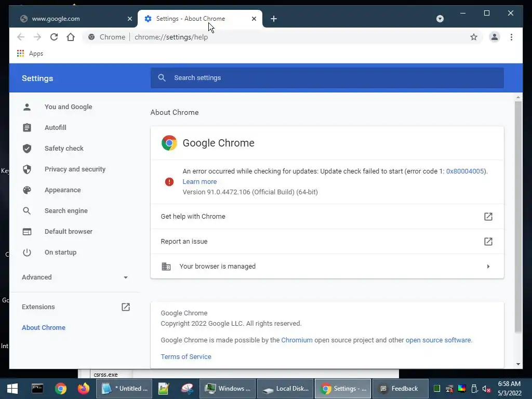
Task: Open the notepad++ taskbar icon
Action: 164,389
